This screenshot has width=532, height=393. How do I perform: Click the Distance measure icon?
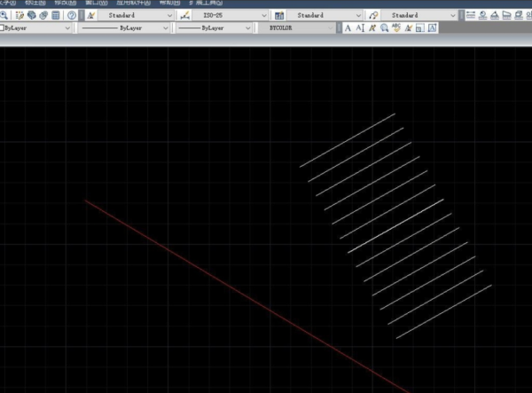click(x=471, y=15)
